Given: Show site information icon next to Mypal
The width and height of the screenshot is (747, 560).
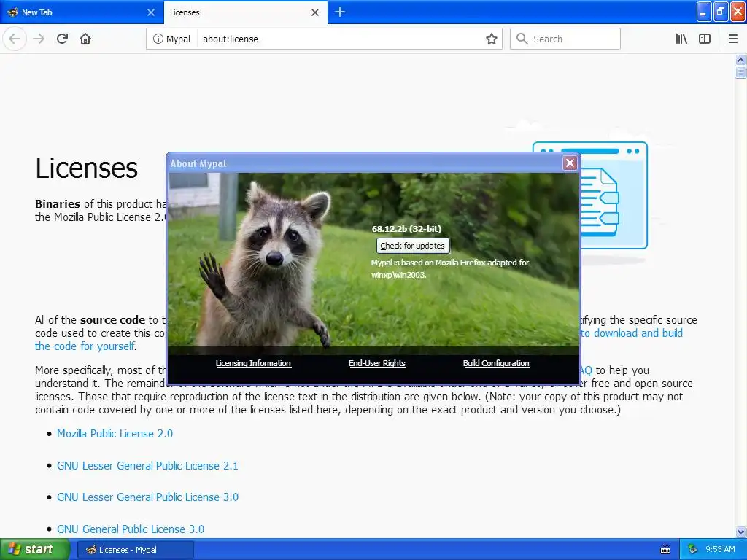Looking at the screenshot, I should tap(158, 39).
